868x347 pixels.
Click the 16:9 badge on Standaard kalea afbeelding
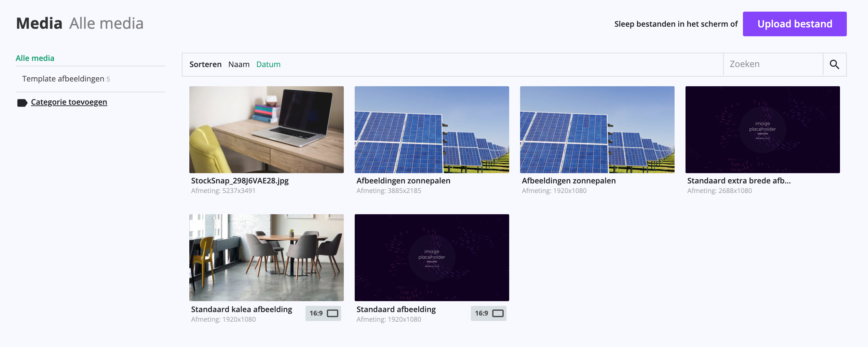pos(323,313)
